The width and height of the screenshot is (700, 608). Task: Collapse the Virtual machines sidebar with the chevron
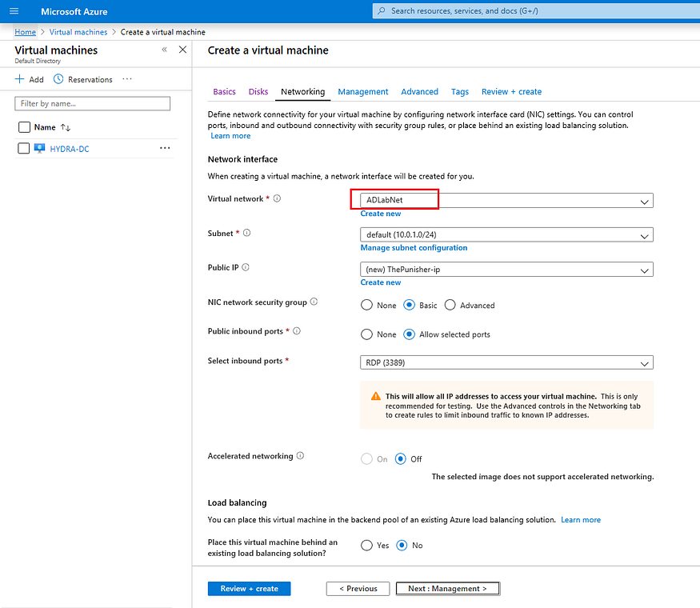click(x=164, y=50)
